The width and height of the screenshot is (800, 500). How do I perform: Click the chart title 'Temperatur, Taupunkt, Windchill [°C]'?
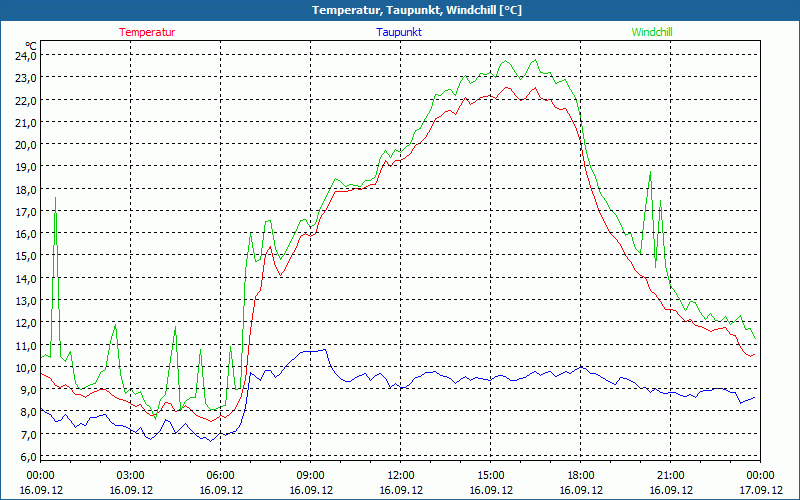point(417,10)
